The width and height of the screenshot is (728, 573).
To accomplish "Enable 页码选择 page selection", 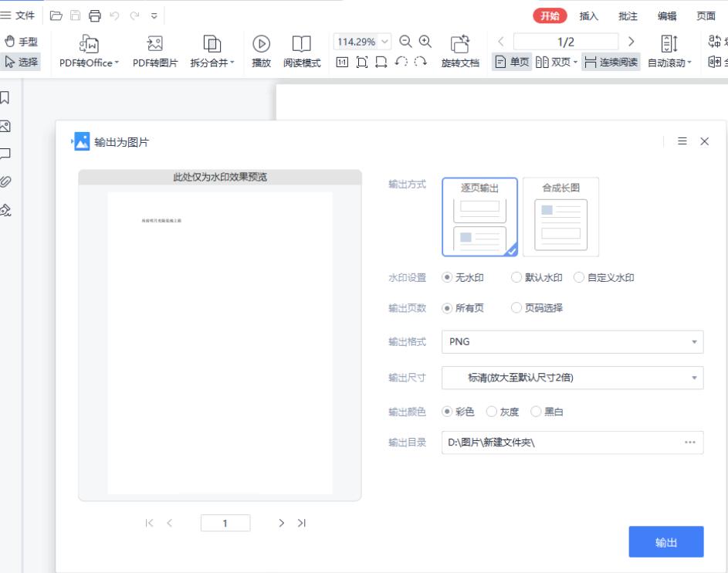I will 516,307.
